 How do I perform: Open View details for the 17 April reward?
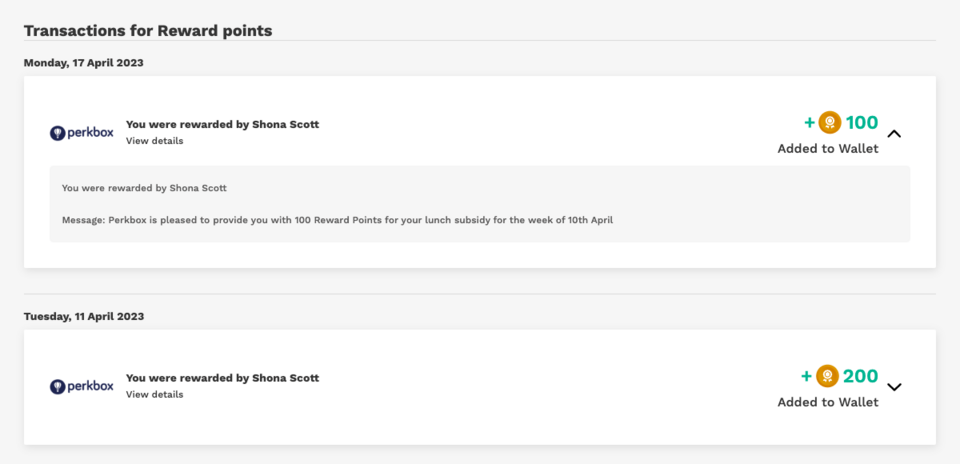154,141
